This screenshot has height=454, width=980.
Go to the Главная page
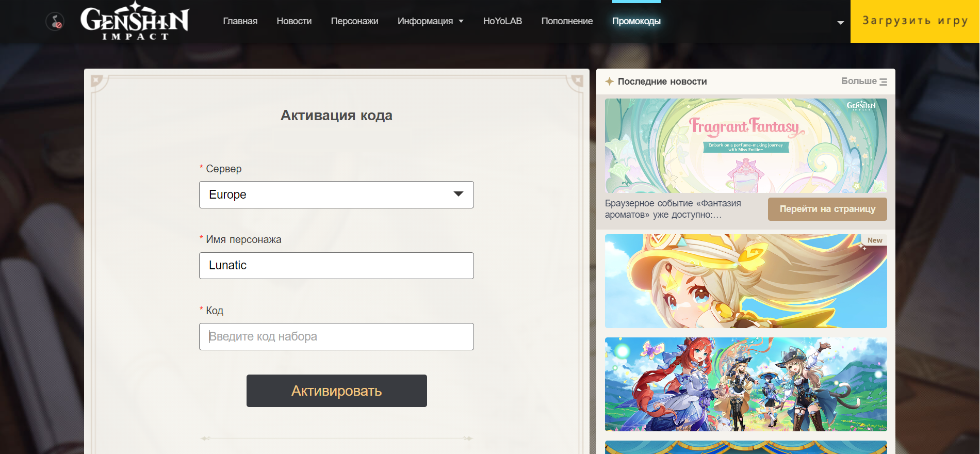(240, 21)
